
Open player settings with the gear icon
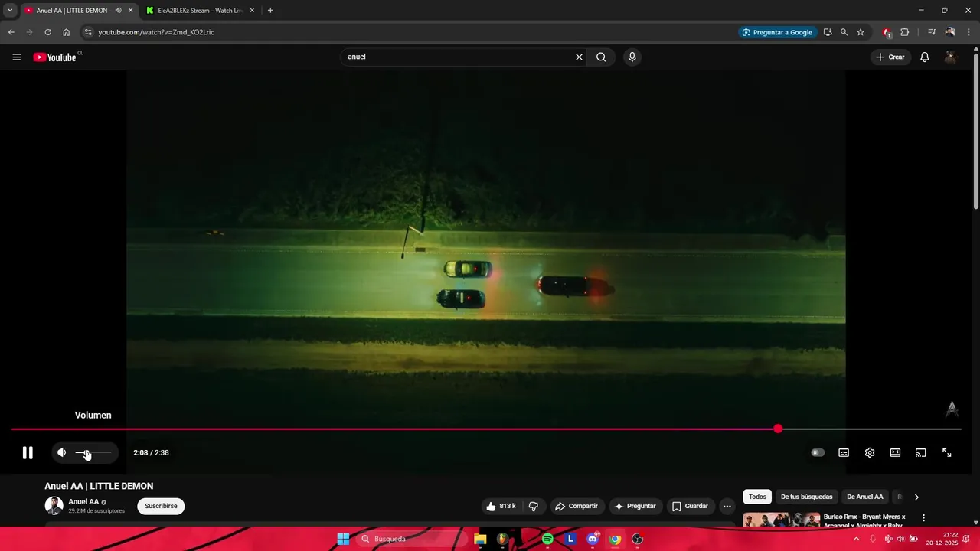click(x=870, y=452)
